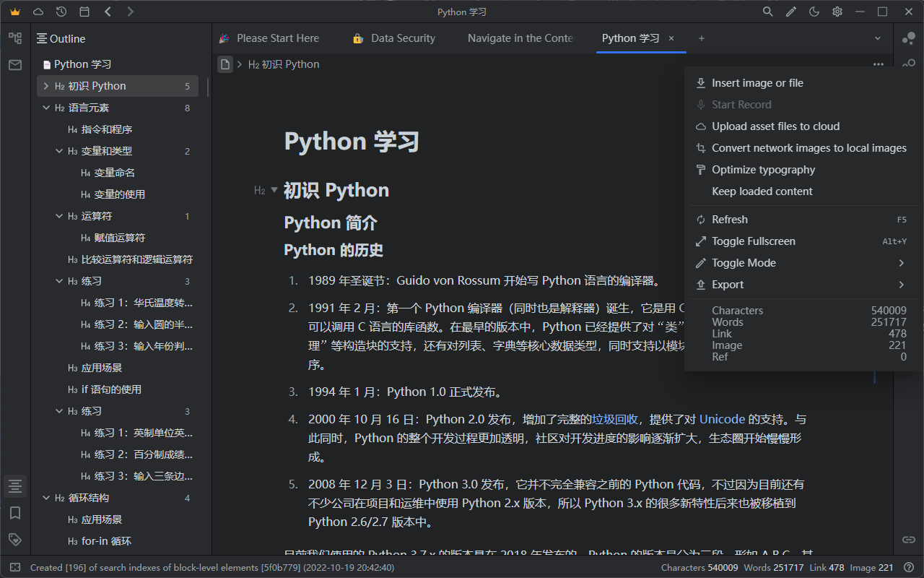Viewport: 924px width, 578px height.
Task: Collapse the 循环结构 outline section
Action: (46, 498)
